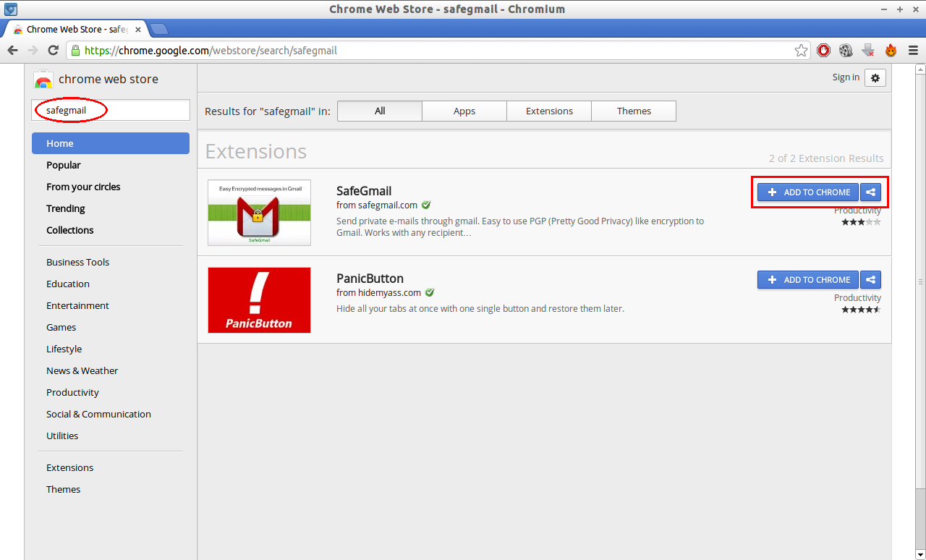This screenshot has width=926, height=560.
Task: Browse the Lifestyle category
Action: pos(64,349)
